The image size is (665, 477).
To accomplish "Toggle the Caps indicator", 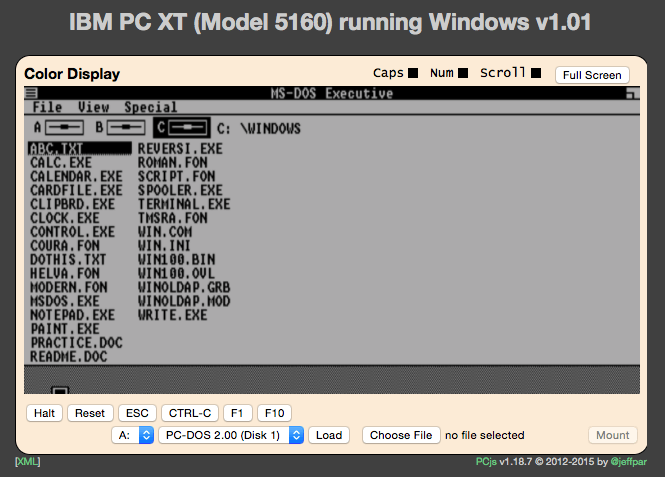I will [413, 73].
